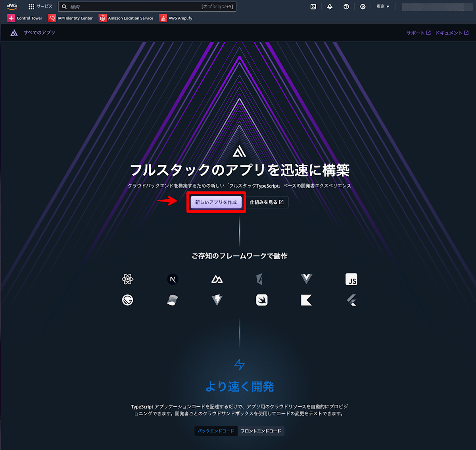Click the Gatsby framework icon
476x450 pixels.
128,300
